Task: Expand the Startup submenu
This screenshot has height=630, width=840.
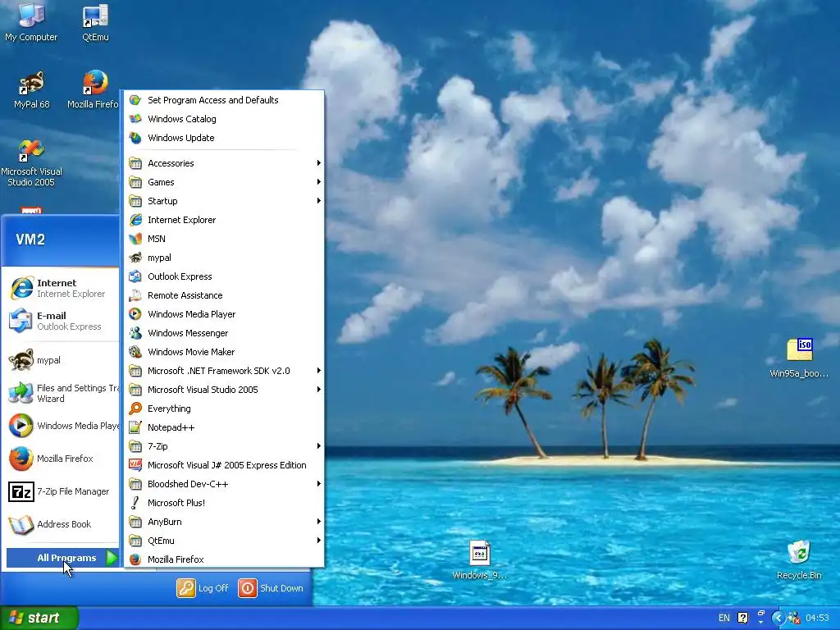Action: pyautogui.click(x=224, y=201)
